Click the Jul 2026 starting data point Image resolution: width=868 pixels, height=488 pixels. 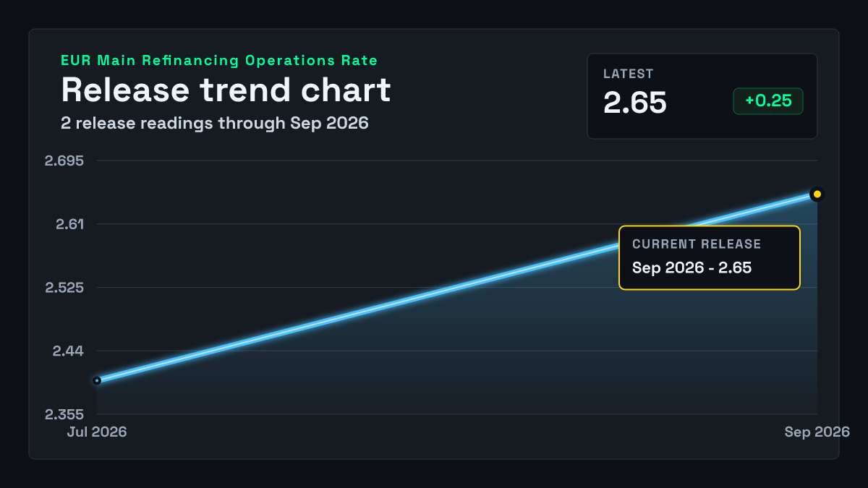pos(97,380)
